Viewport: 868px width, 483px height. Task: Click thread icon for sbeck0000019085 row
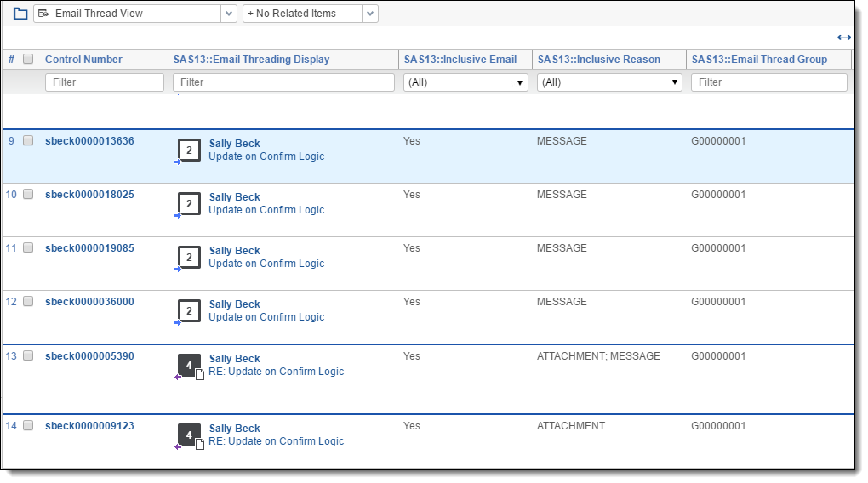(189, 258)
